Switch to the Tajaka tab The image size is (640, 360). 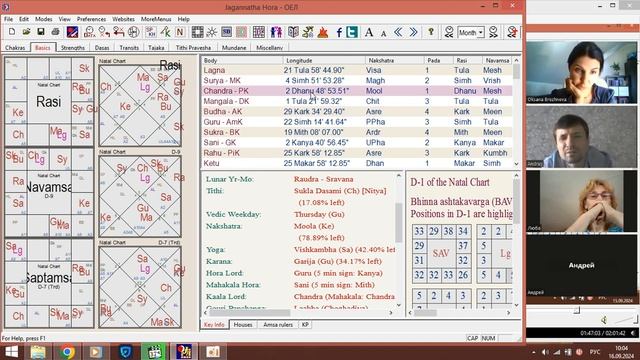[156, 48]
